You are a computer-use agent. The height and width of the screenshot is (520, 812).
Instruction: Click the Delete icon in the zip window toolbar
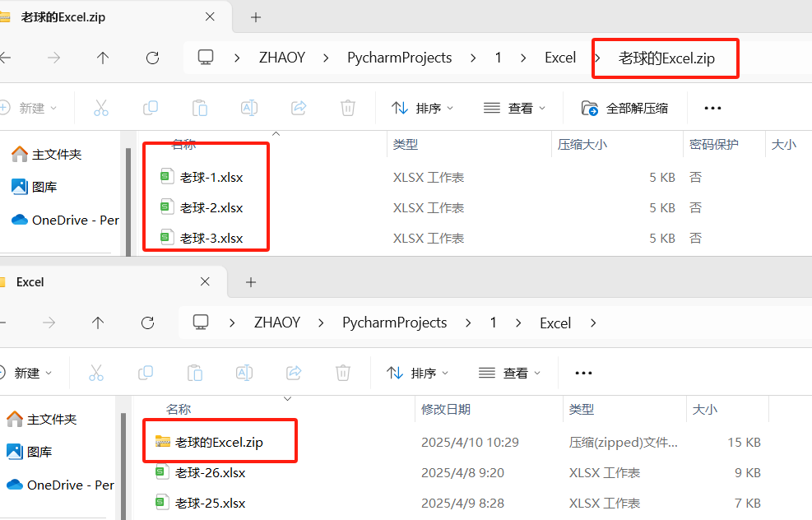pyautogui.click(x=346, y=108)
